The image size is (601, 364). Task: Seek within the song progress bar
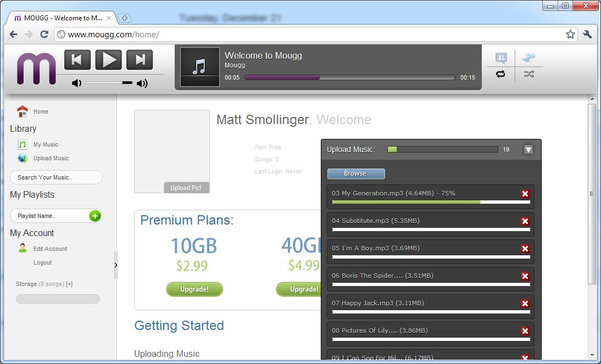pos(349,77)
